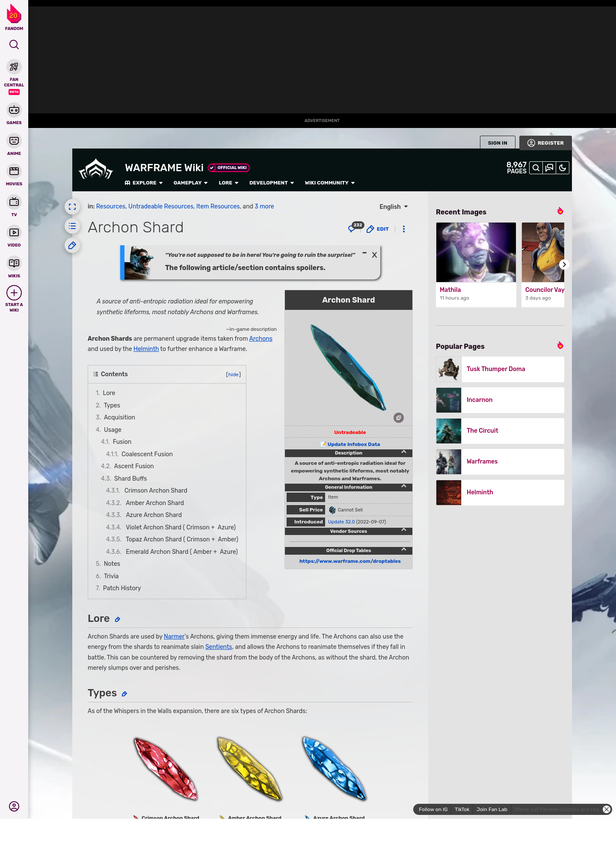Image resolution: width=616 pixels, height=856 pixels.
Task: Open the Fandom home logo
Action: pos(14,18)
